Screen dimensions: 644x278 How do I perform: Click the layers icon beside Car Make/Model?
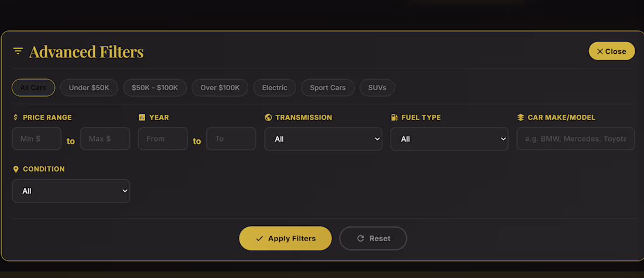pos(520,117)
